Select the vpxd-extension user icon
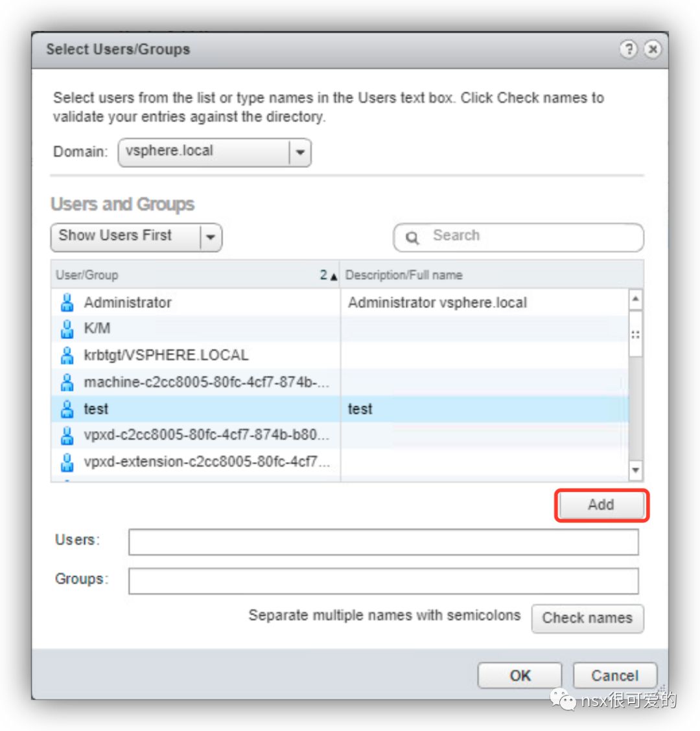Screen dimensions: 700x731 coord(67,462)
